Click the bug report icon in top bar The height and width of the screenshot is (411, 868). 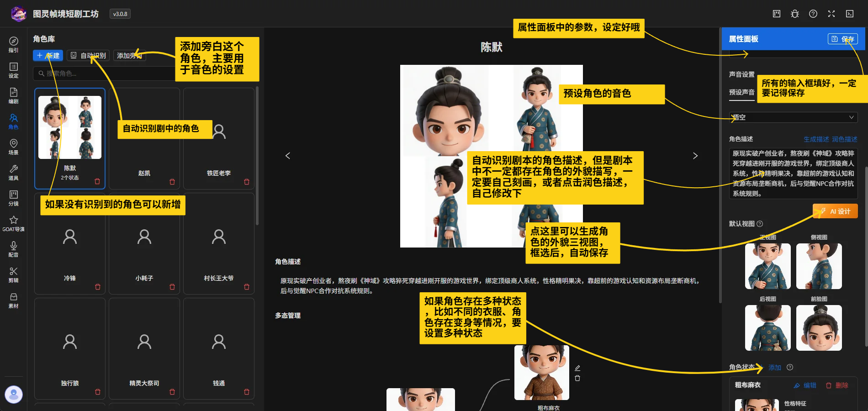click(795, 14)
